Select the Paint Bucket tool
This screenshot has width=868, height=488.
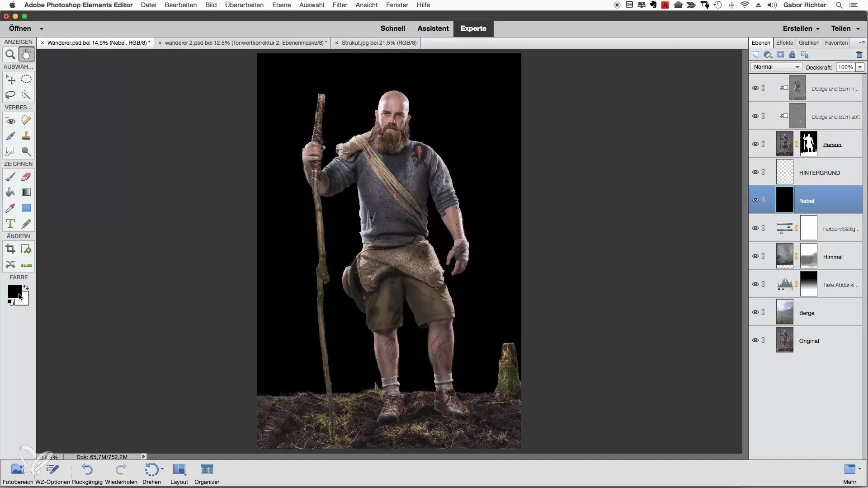(10, 192)
